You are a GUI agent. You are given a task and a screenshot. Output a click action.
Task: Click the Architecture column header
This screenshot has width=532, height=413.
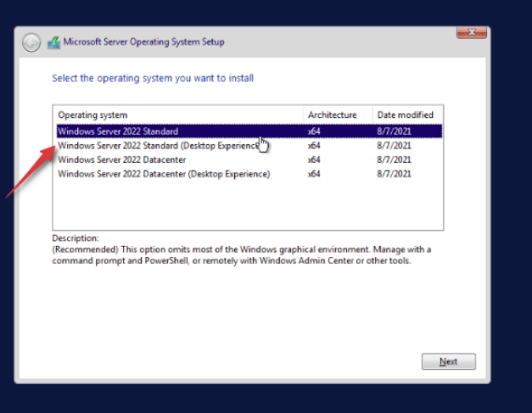click(x=338, y=115)
